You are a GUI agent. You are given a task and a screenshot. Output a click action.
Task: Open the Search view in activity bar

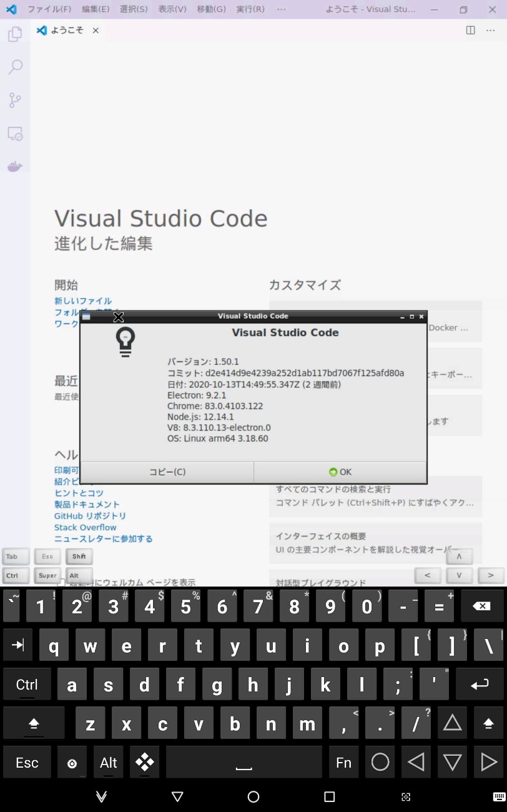click(x=15, y=67)
